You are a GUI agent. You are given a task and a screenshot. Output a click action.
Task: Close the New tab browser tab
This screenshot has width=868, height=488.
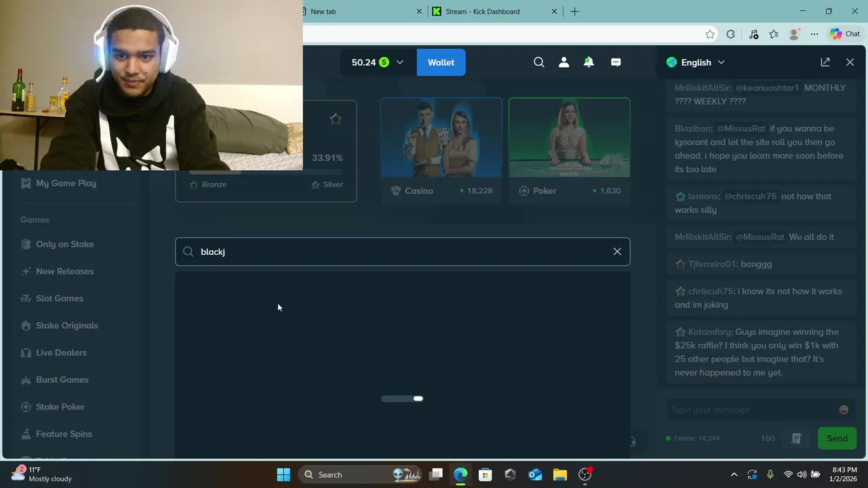tap(419, 12)
